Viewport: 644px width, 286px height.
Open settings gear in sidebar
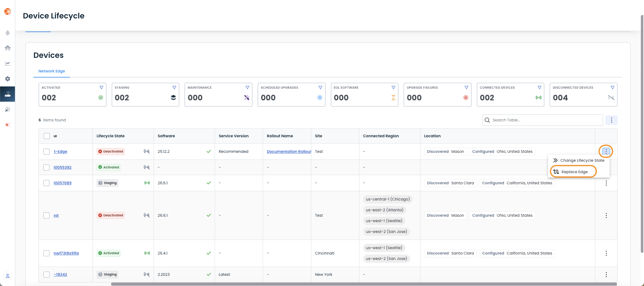8,78
